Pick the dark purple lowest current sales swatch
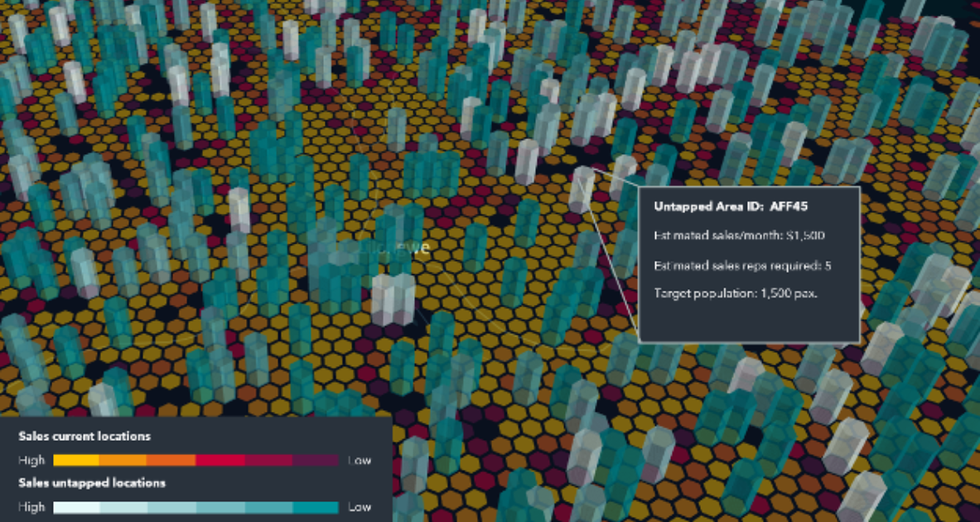The width and height of the screenshot is (980, 522). pos(315,460)
